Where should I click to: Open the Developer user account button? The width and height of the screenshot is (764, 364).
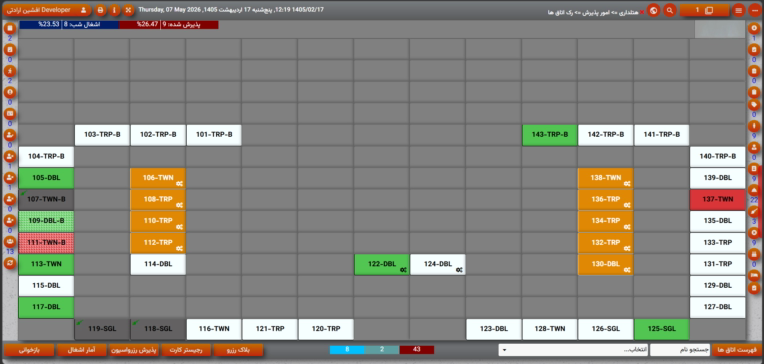pos(47,10)
